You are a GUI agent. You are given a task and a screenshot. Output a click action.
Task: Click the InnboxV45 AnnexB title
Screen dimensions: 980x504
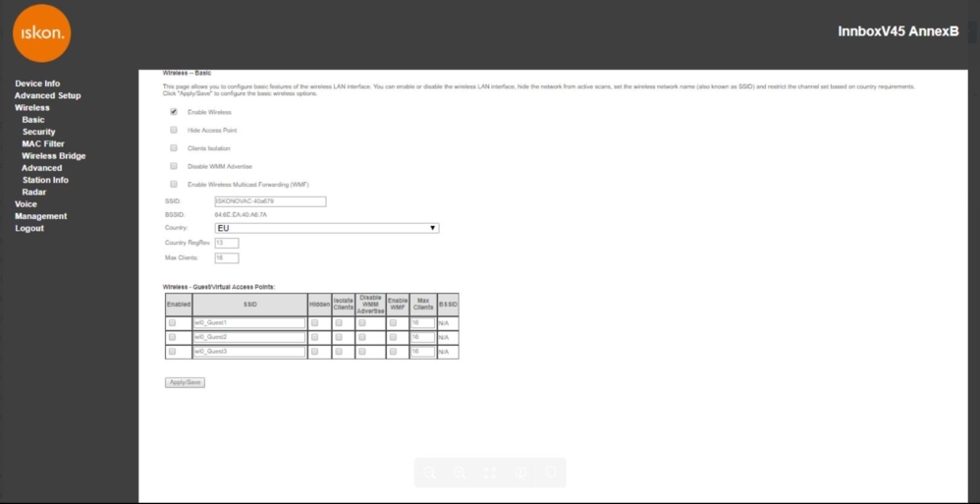898,31
